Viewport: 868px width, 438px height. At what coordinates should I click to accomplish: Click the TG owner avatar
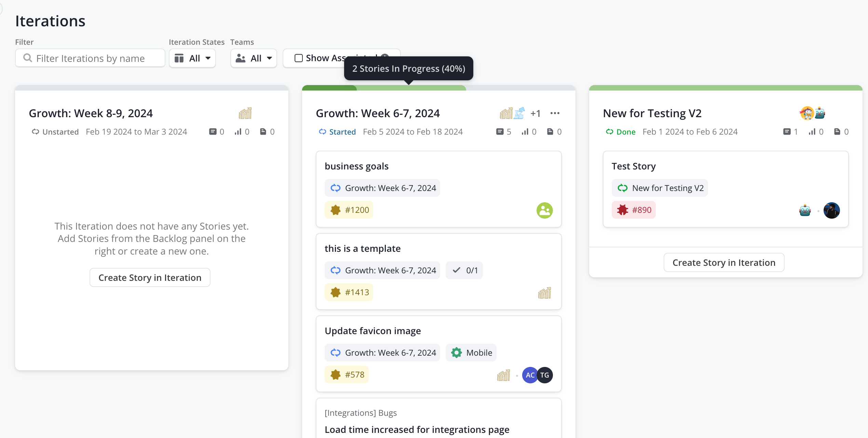(545, 375)
